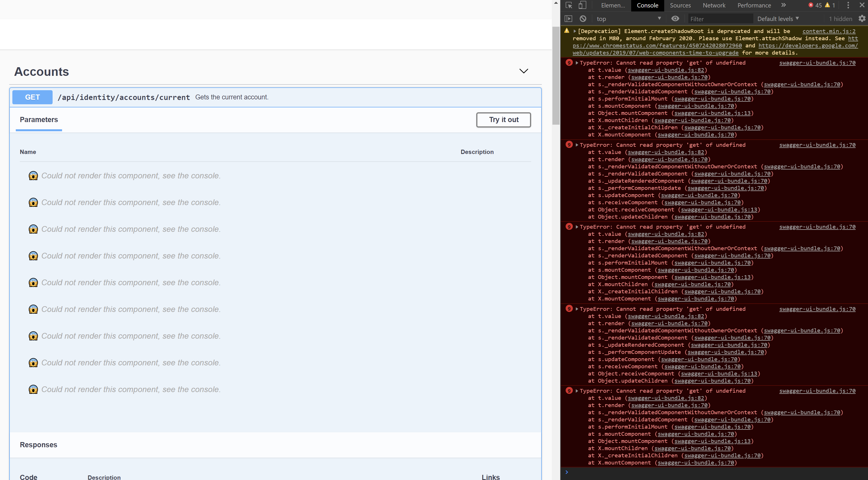Open the console sidebar
This screenshot has width=868, height=480.
point(569,18)
